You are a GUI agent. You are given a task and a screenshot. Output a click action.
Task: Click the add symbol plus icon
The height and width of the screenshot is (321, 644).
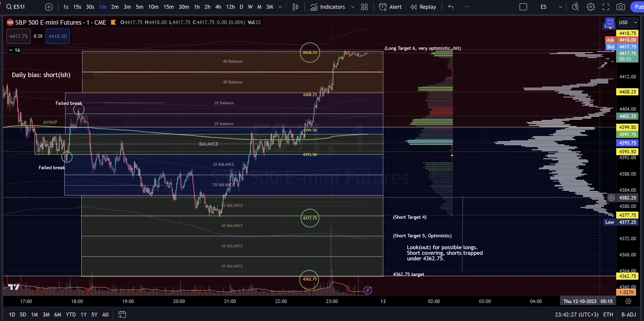[x=49, y=7]
